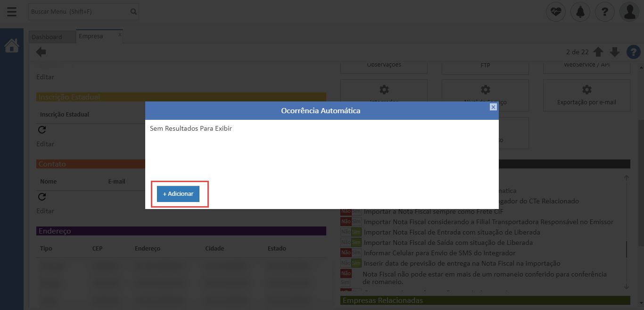Click Editar under the Contato section
644x310 pixels.
coord(45,211)
